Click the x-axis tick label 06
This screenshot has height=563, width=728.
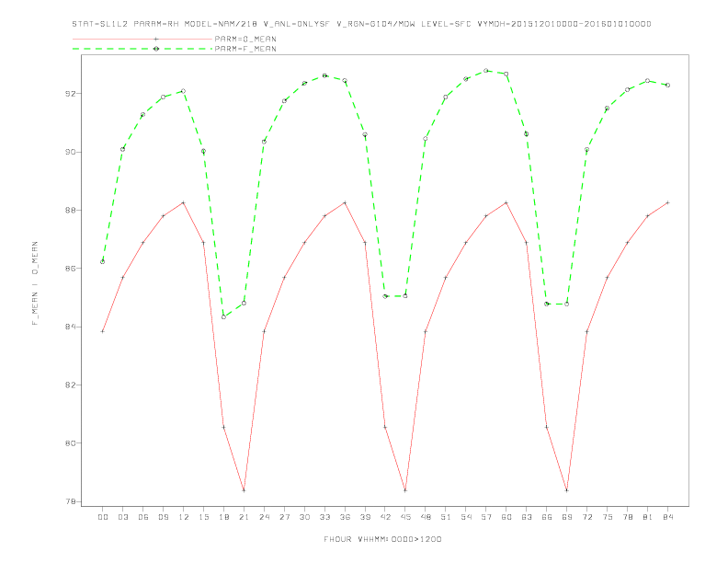[143, 517]
